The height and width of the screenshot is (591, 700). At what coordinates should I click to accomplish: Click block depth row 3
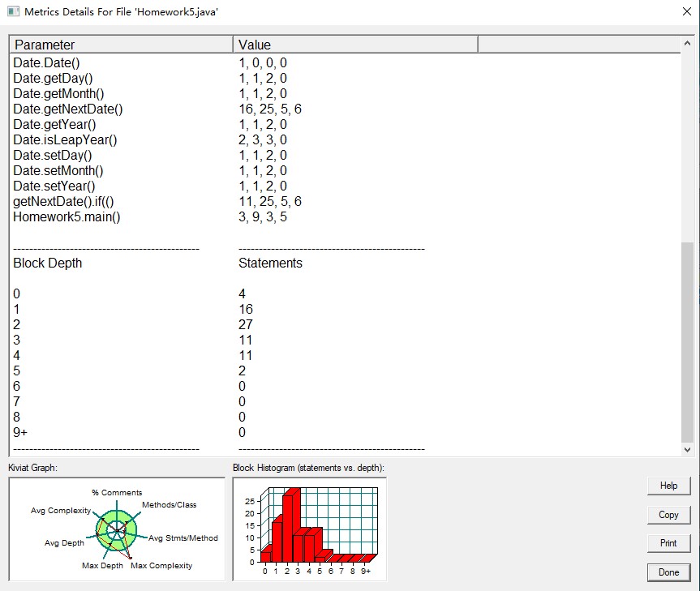click(16, 340)
